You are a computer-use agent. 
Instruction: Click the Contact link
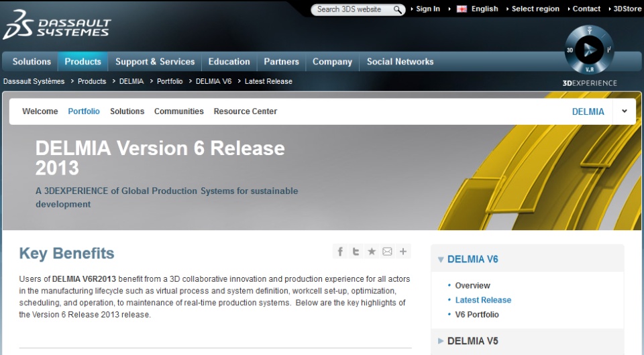[x=586, y=9]
